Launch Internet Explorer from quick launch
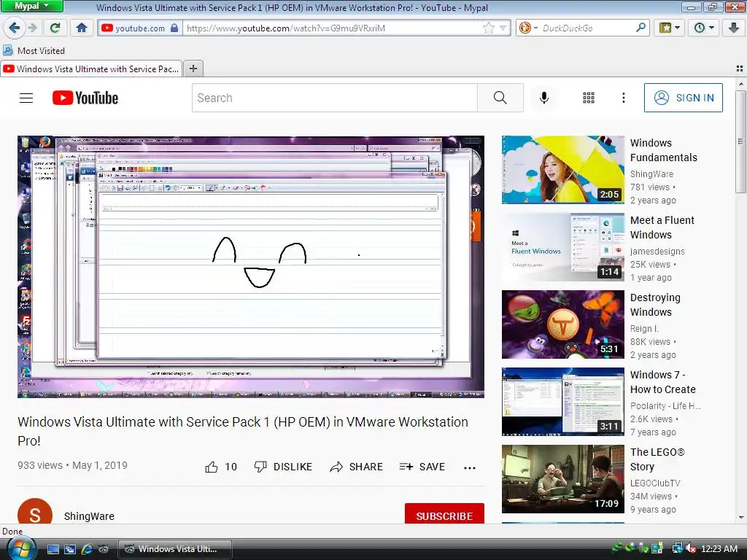Screen dimensions: 747x560 (87, 549)
